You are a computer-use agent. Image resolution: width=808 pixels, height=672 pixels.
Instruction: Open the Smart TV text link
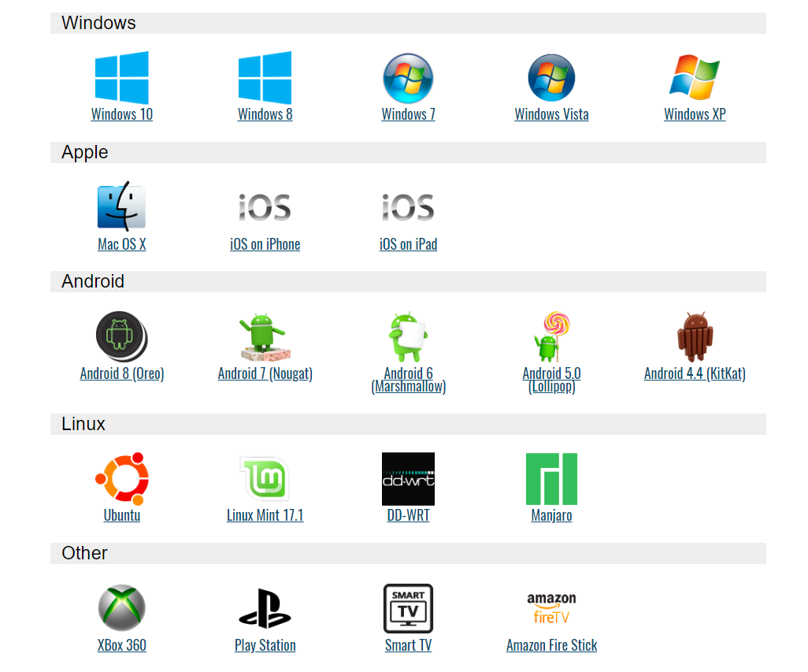click(408, 644)
